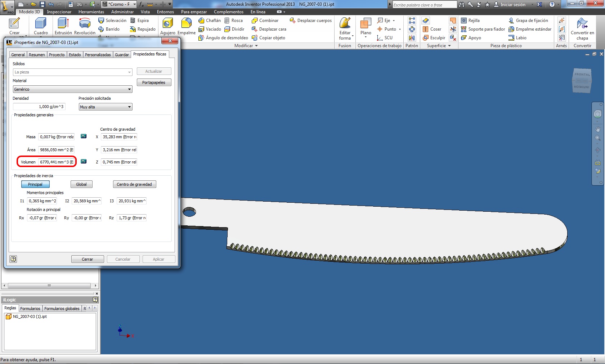Click the Cerrar button
Image resolution: width=605 pixels, height=364 pixels.
(88, 259)
